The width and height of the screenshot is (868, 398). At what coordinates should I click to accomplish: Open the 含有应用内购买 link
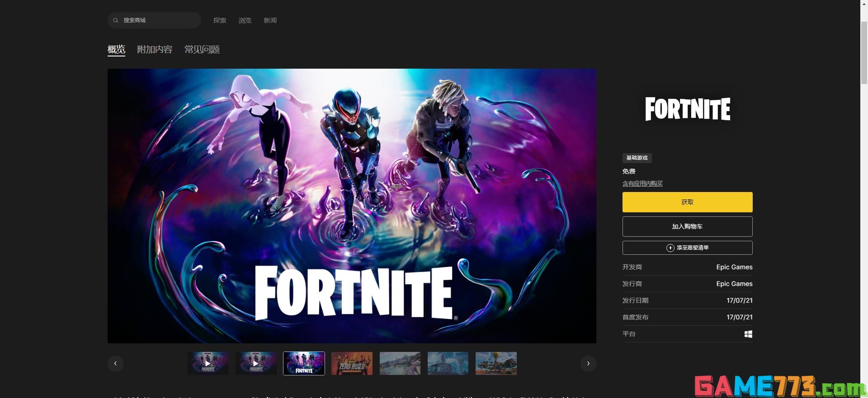pyautogui.click(x=642, y=183)
